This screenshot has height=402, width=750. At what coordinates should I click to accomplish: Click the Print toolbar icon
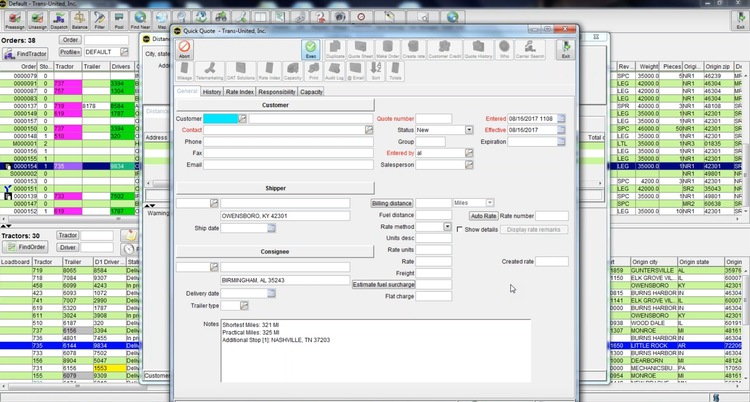313,71
